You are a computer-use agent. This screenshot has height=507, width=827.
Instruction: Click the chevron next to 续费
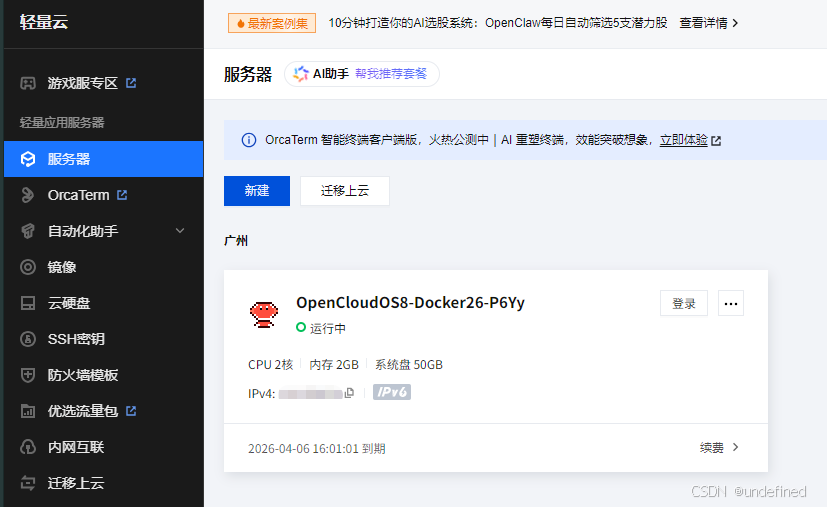736,447
